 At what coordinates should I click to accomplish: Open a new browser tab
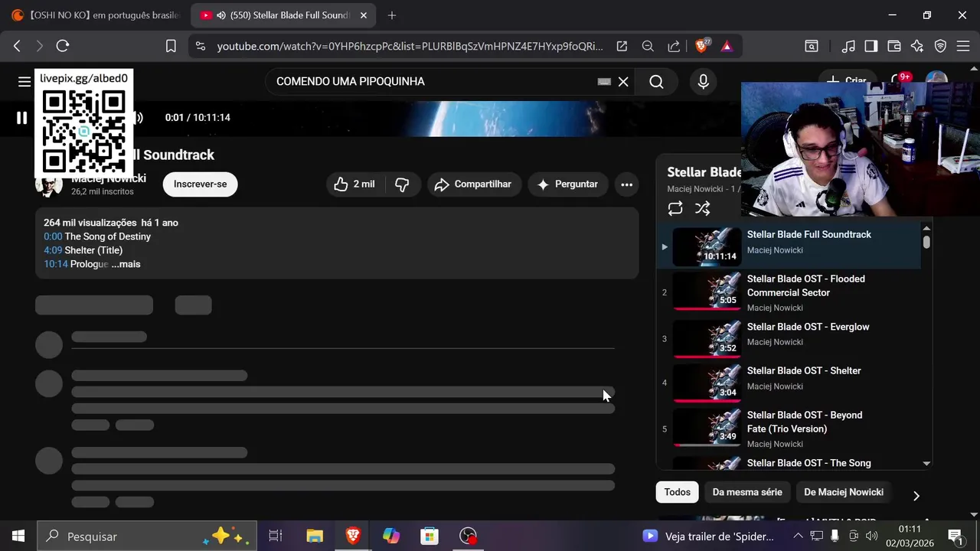coord(392,15)
